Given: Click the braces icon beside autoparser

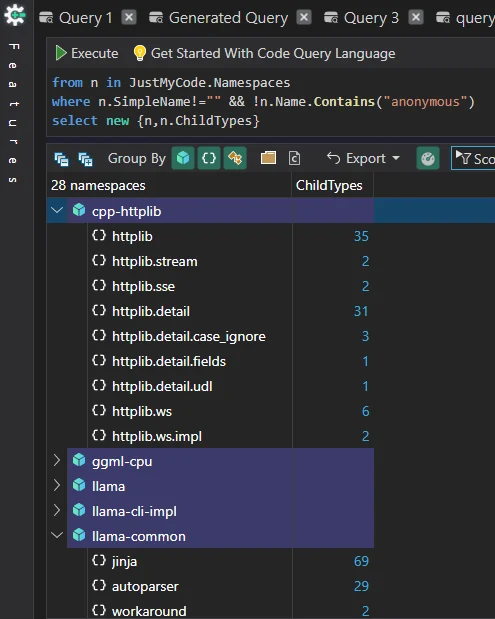Looking at the screenshot, I should click(x=99, y=585).
